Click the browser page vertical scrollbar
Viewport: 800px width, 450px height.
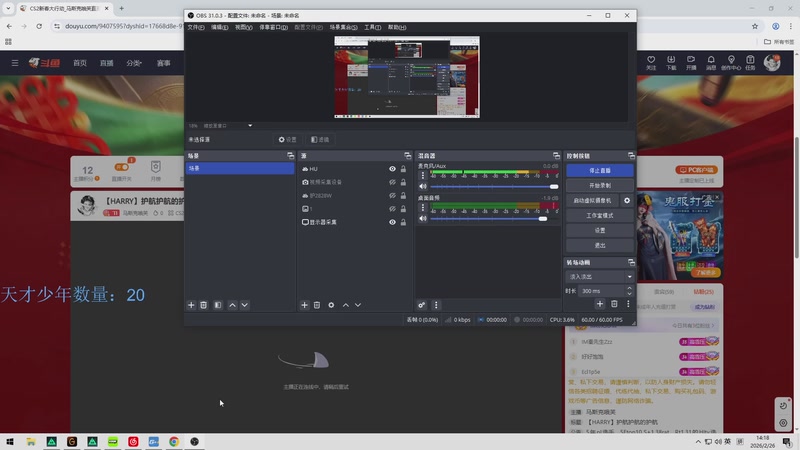[x=796, y=196]
